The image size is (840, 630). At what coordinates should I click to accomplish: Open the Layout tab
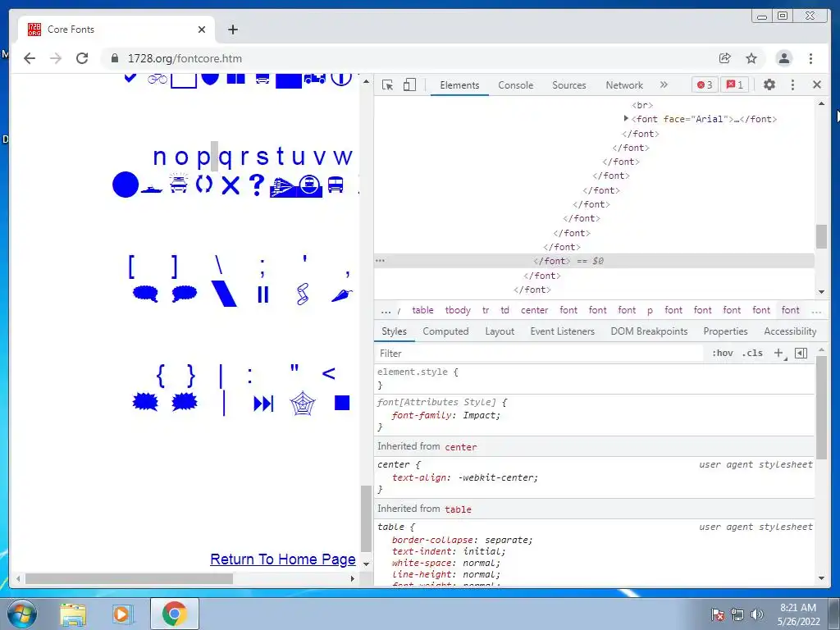click(500, 331)
